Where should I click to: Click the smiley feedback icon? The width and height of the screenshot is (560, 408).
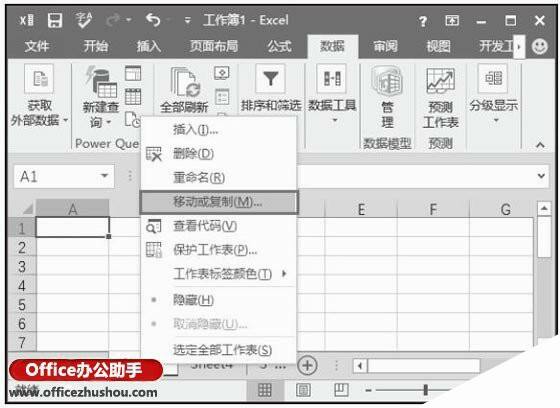point(539,46)
